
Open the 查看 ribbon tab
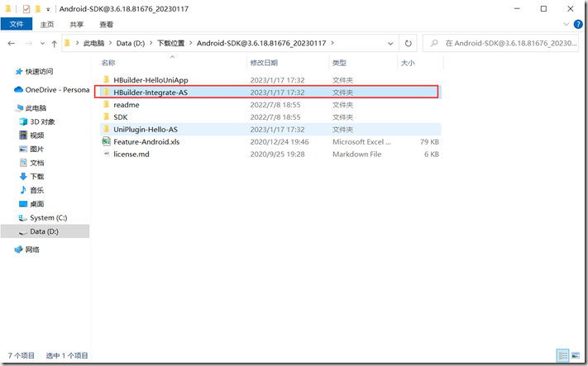pyautogui.click(x=107, y=25)
